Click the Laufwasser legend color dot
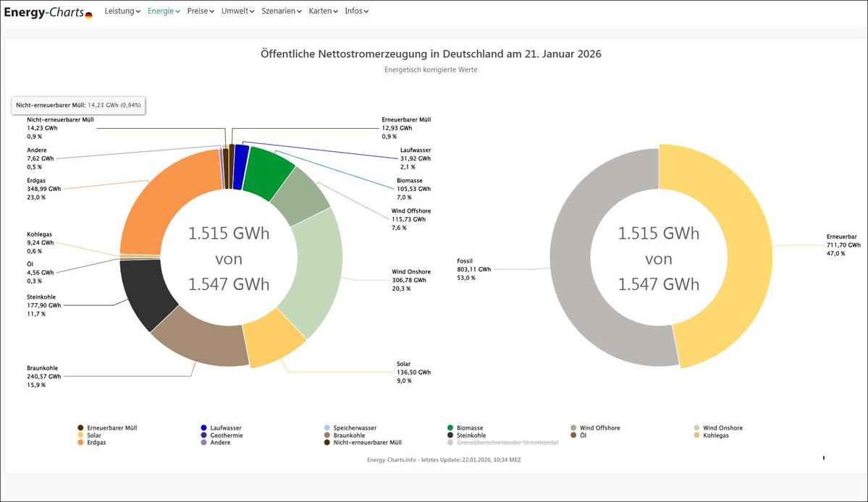This screenshot has width=868, height=502. pyautogui.click(x=203, y=428)
